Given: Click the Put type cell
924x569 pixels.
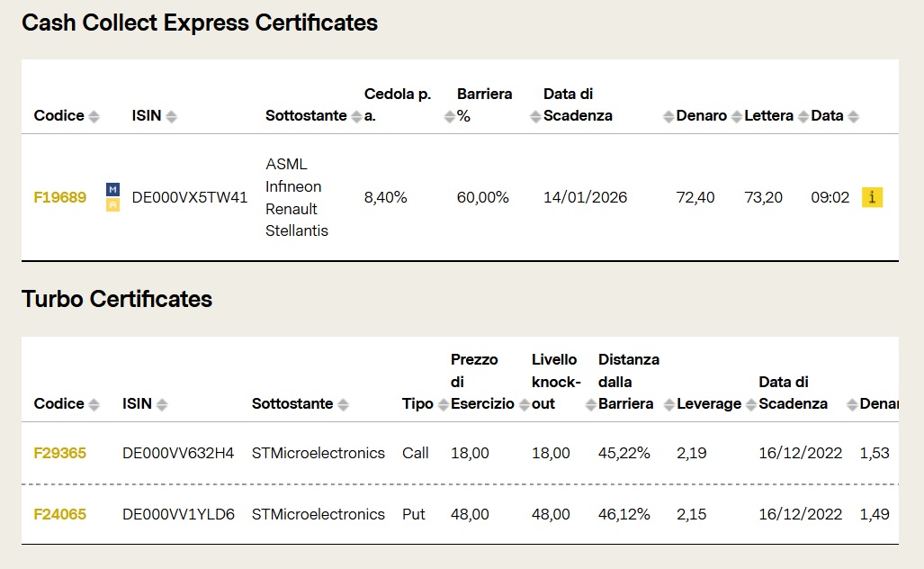Looking at the screenshot, I should point(414,514).
